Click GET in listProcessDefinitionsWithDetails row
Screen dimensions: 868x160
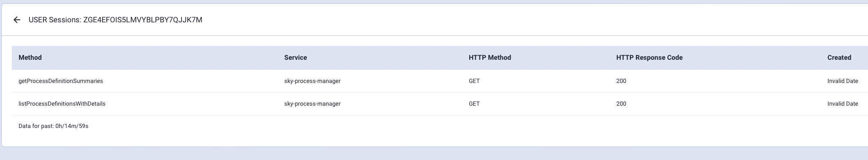pos(474,104)
